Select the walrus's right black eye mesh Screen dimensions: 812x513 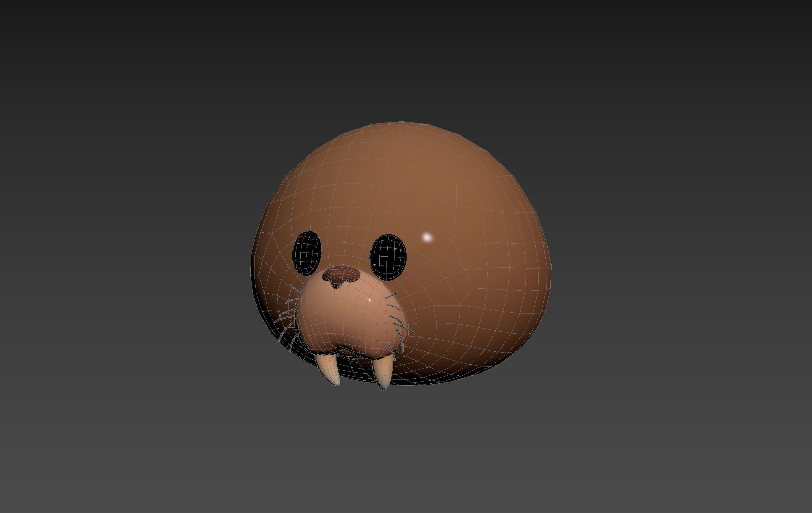click(388, 257)
